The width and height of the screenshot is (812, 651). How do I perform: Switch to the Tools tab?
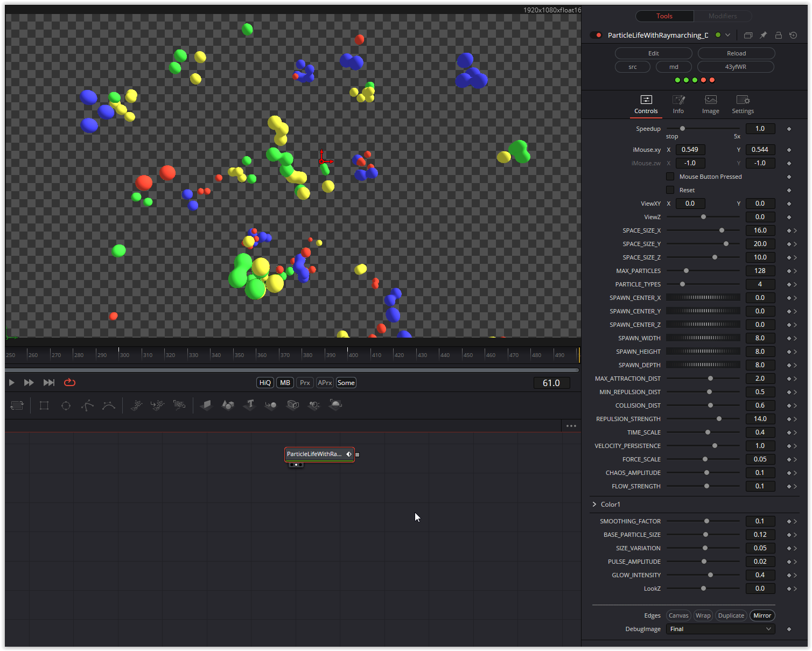pyautogui.click(x=664, y=16)
